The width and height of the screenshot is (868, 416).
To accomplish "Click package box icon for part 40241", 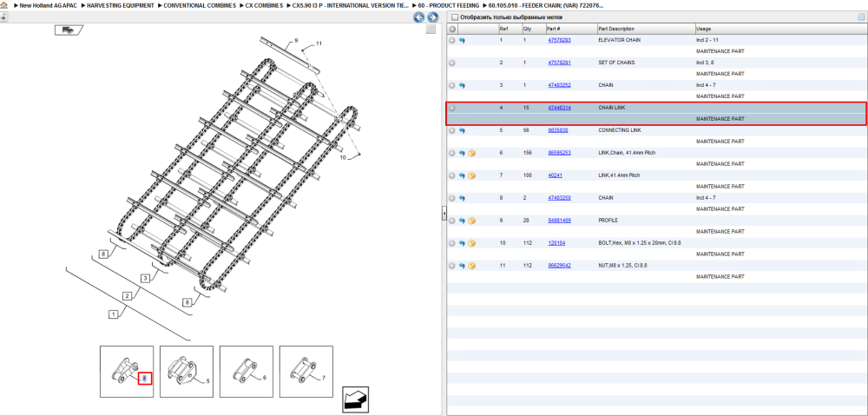I will tap(472, 175).
